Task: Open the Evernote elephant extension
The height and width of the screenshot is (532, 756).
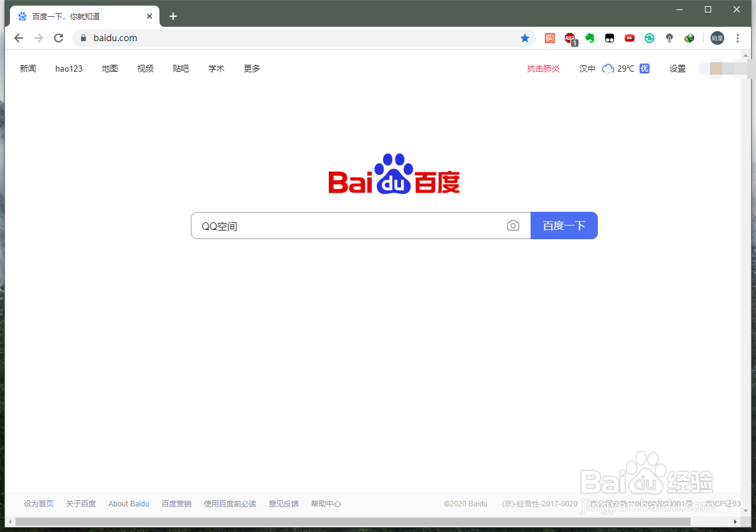Action: point(590,38)
